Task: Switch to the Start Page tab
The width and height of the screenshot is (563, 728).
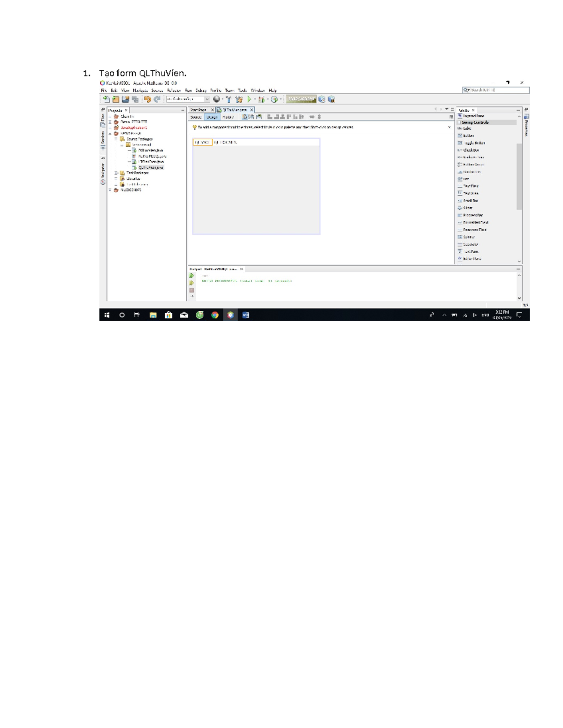Action: pos(198,110)
